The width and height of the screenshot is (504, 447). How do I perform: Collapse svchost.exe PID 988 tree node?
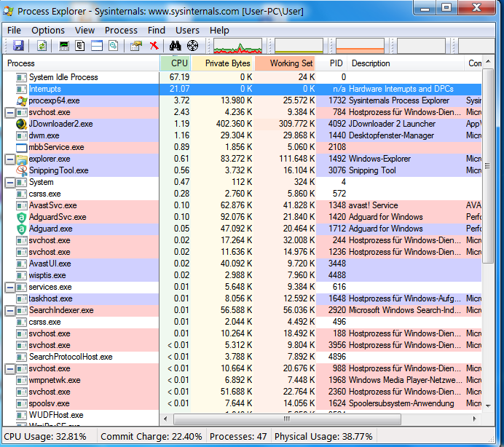[x=10, y=369]
